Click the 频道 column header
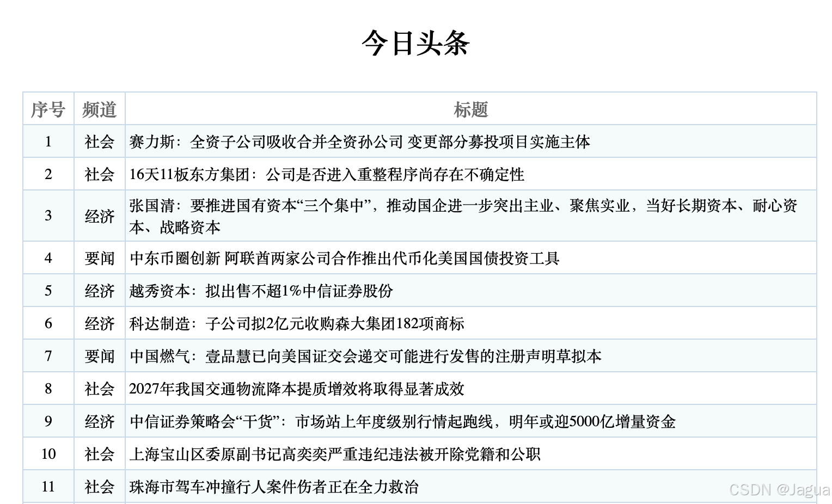The height and width of the screenshot is (504, 832). click(x=100, y=109)
